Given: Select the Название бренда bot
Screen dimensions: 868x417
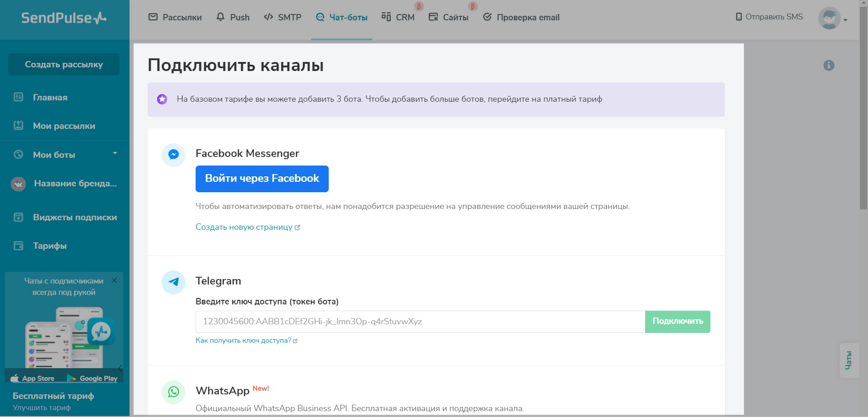Looking at the screenshot, I should pos(75,183).
